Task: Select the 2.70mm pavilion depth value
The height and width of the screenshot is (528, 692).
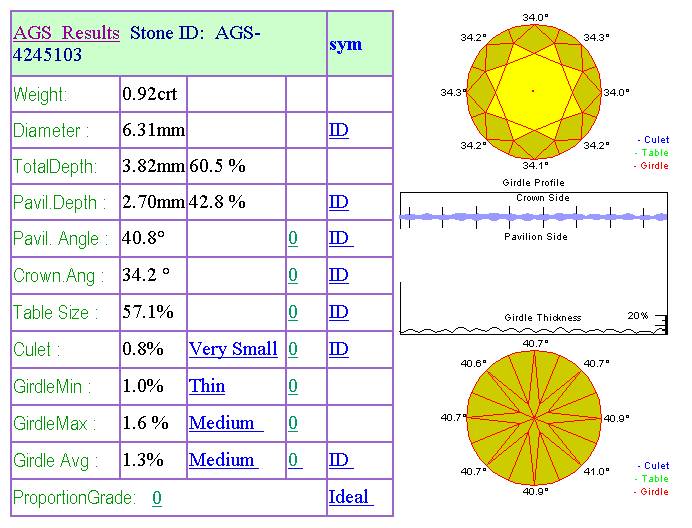Action: pos(154,202)
